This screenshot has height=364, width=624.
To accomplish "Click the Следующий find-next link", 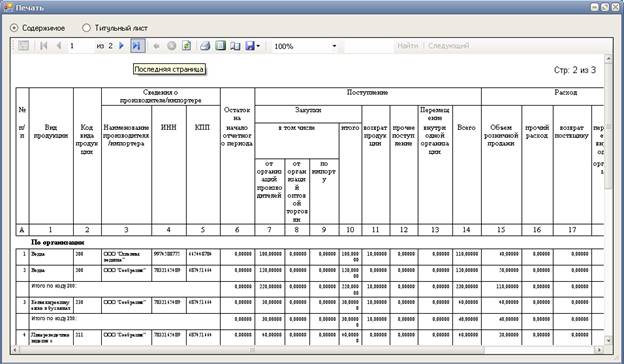I will [x=448, y=46].
